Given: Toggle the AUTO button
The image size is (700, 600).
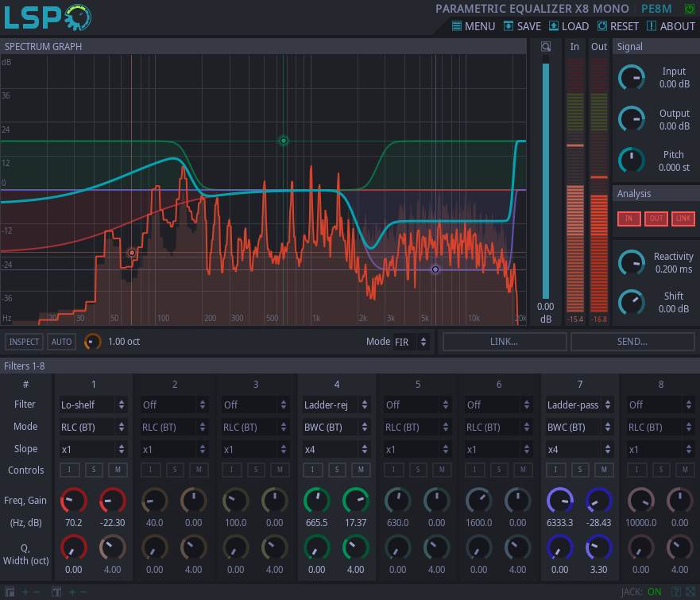Looking at the screenshot, I should 62,342.
